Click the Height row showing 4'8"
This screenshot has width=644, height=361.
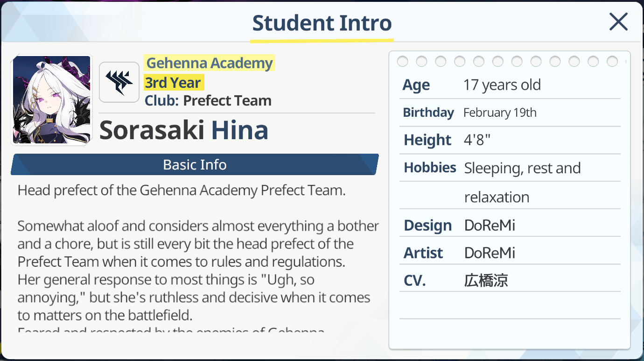point(477,140)
